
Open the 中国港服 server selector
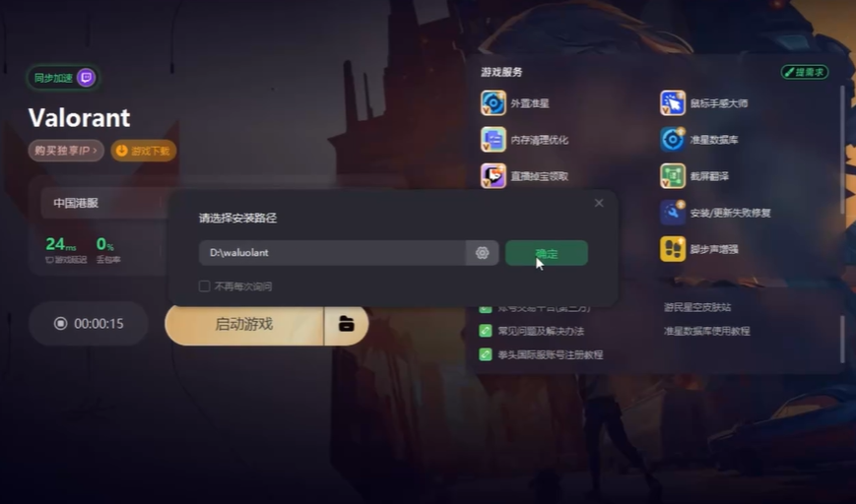pyautogui.click(x=103, y=203)
